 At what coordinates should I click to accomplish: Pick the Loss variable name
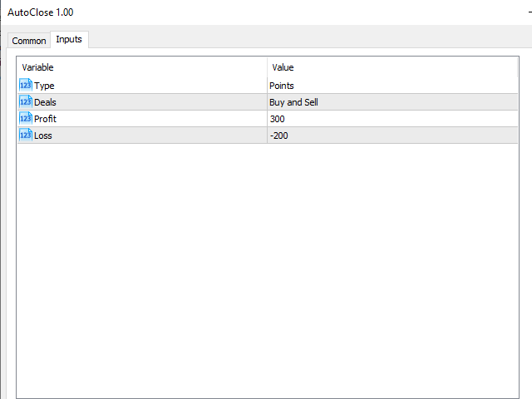[x=43, y=135]
